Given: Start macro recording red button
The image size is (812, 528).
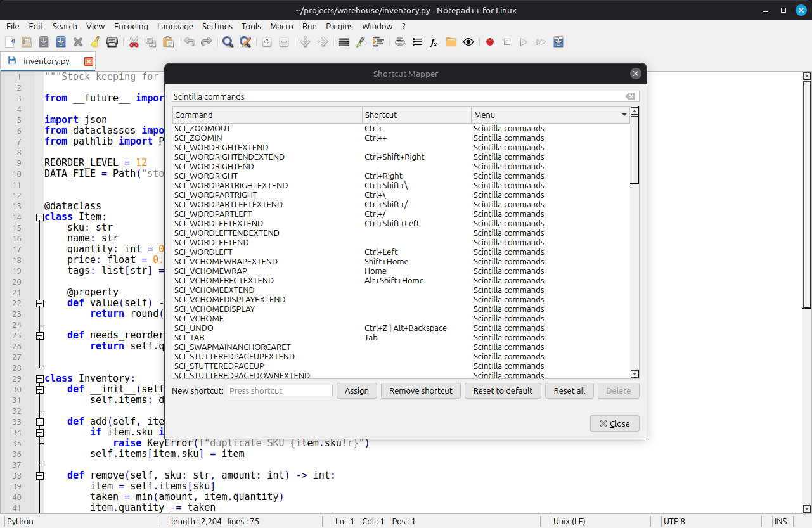Looking at the screenshot, I should click(490, 42).
